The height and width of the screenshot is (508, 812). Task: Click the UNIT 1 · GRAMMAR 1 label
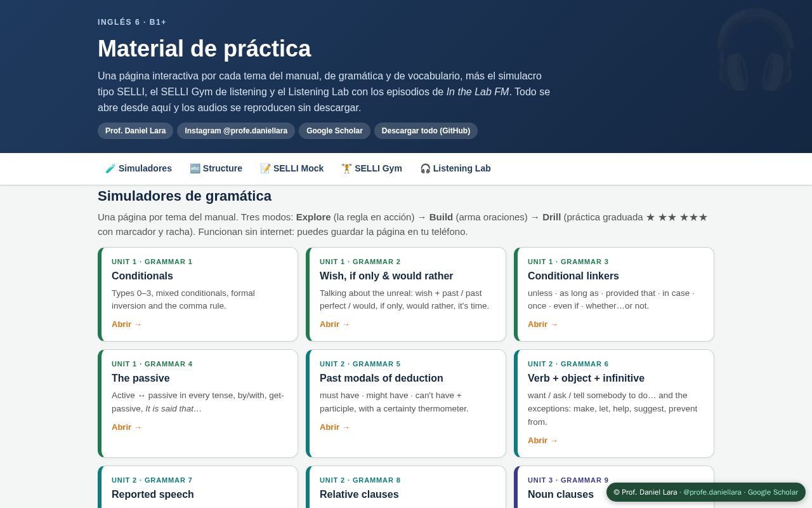click(152, 262)
